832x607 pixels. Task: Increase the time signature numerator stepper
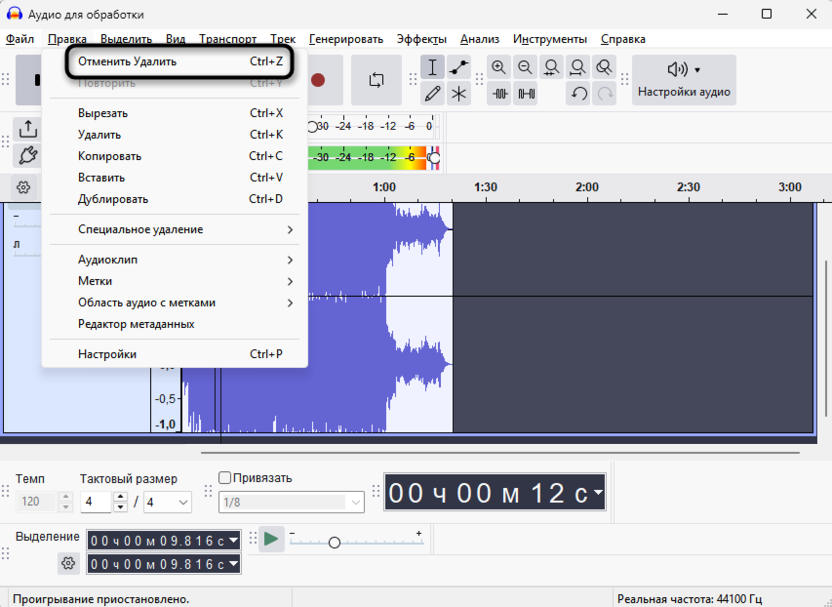121,497
